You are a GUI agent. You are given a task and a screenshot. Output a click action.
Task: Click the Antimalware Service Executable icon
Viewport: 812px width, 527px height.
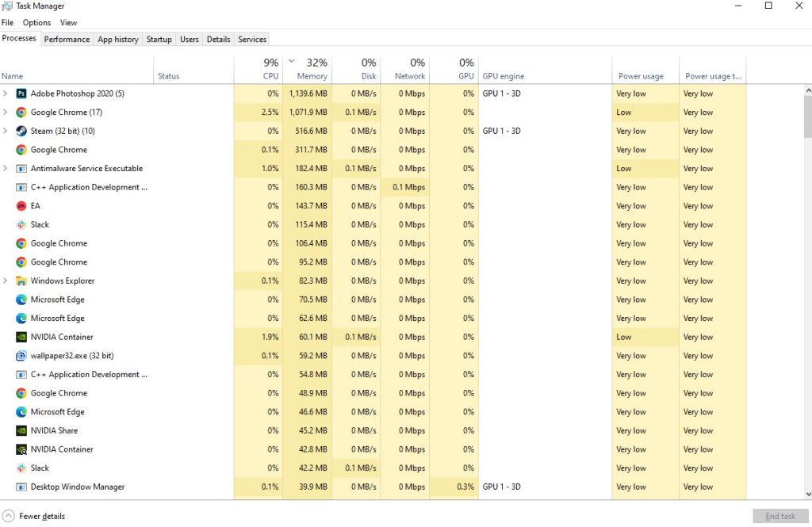tap(21, 169)
